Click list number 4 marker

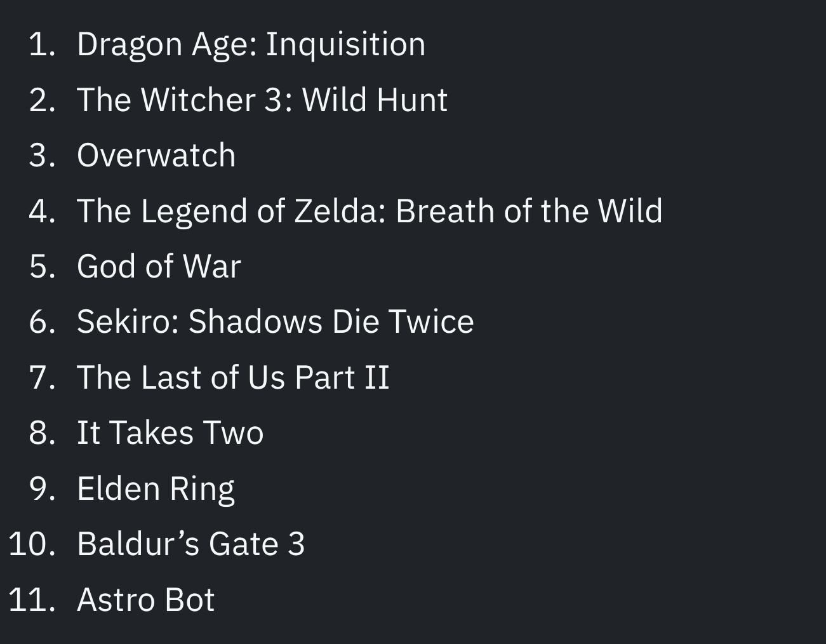(43, 211)
